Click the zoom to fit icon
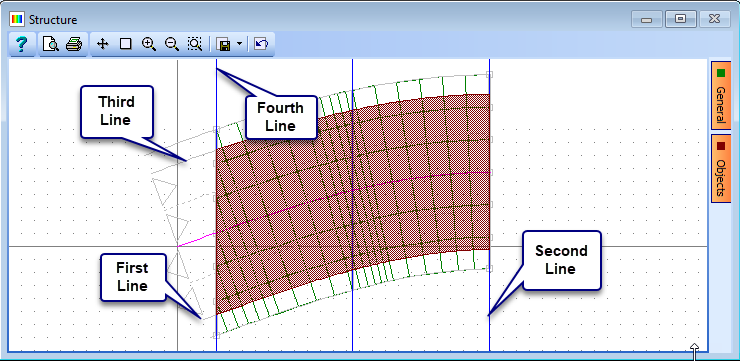The width and height of the screenshot is (740, 361). (x=194, y=44)
